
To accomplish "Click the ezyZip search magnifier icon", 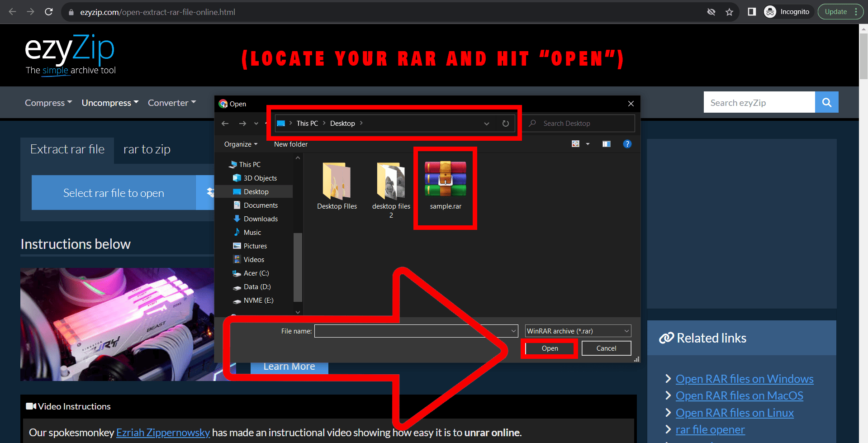I will [x=826, y=102].
